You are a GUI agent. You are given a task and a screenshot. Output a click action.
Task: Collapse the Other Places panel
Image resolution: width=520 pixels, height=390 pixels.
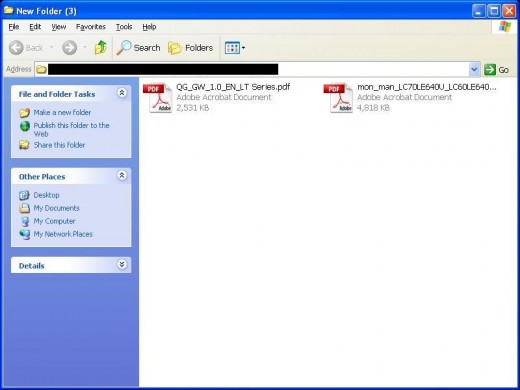coord(122,175)
